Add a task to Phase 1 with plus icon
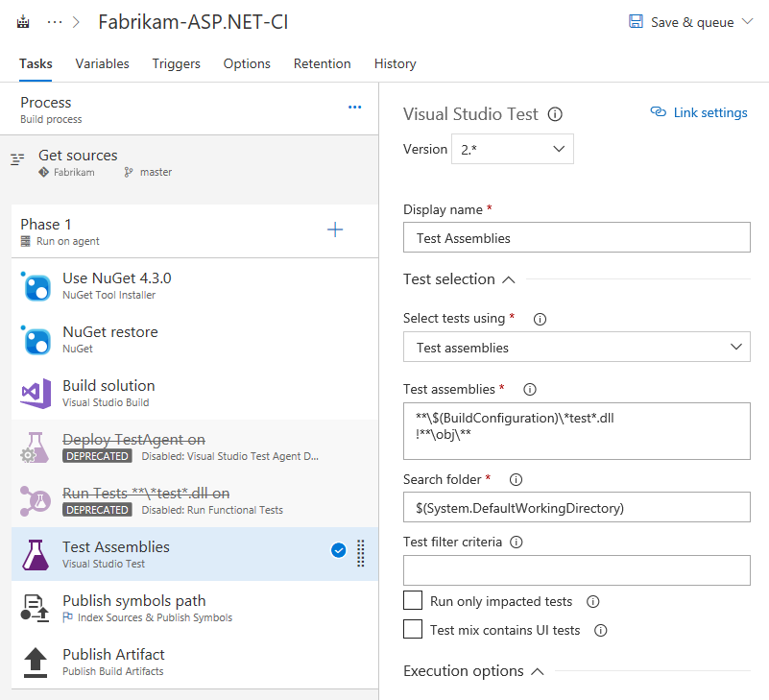 (x=335, y=229)
